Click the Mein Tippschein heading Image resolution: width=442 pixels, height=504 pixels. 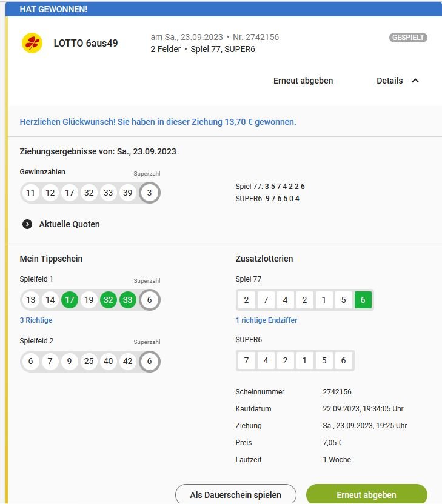(x=51, y=259)
